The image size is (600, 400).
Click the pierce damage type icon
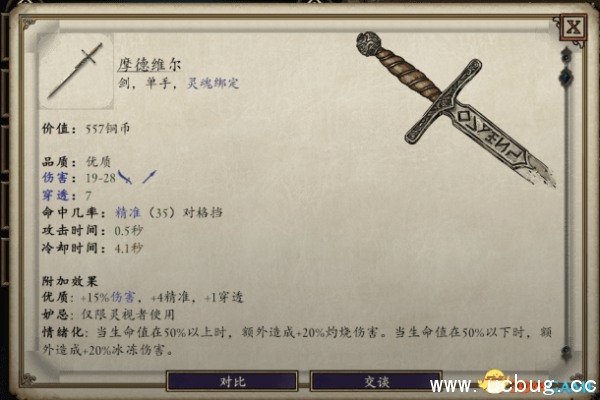(150, 177)
